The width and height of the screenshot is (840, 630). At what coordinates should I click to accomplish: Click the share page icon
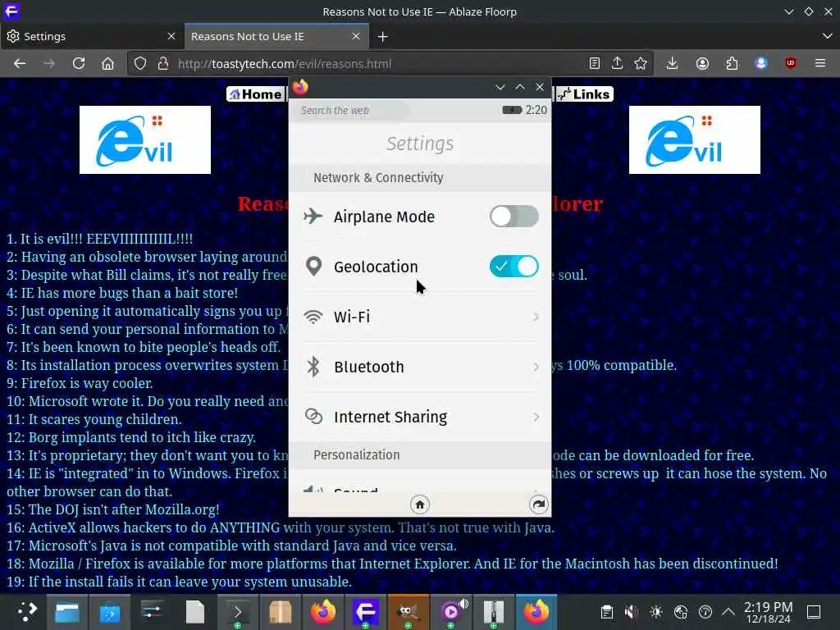coord(617,64)
